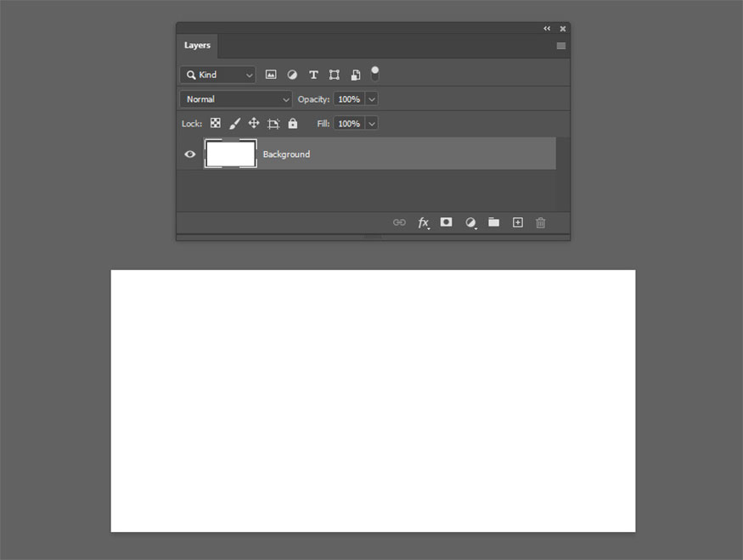Delete layer with trash icon

[540, 222]
